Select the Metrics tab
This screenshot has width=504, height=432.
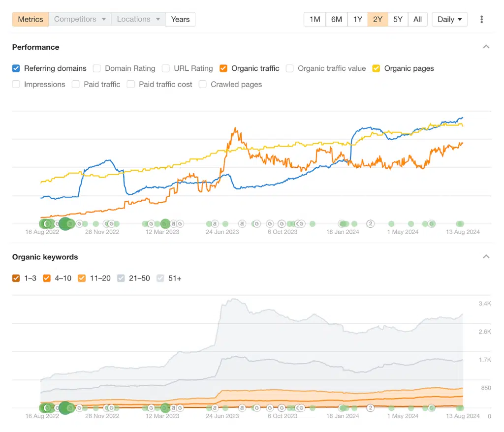(31, 19)
